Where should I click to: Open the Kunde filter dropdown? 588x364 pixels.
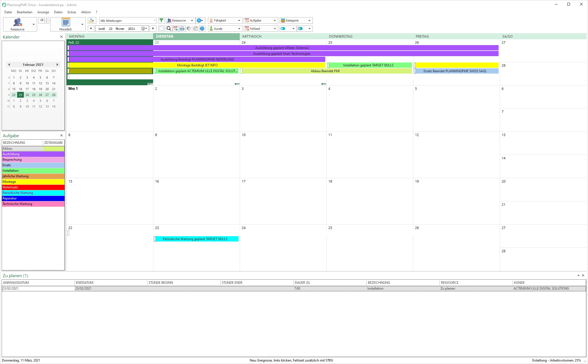(x=225, y=28)
